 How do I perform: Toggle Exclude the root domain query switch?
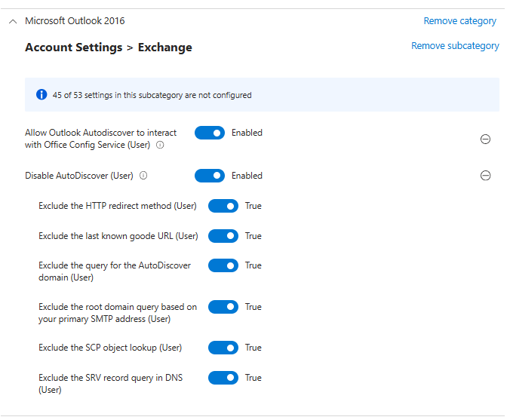(x=223, y=307)
